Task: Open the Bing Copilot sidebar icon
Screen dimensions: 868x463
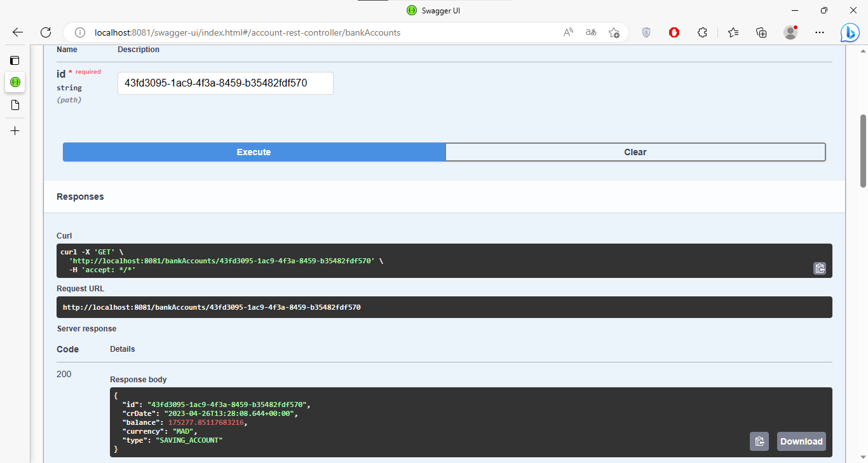Action: coord(850,32)
